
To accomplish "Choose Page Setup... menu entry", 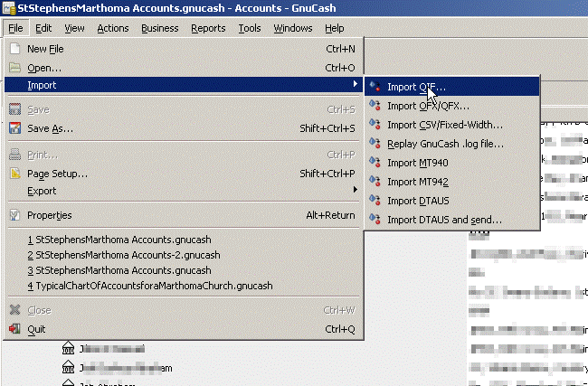I will 184,174.
